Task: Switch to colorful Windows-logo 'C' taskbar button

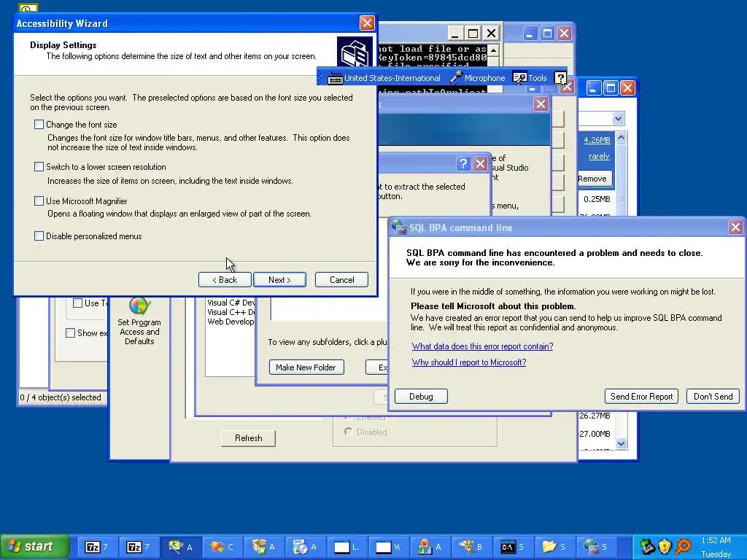Action: [222, 547]
